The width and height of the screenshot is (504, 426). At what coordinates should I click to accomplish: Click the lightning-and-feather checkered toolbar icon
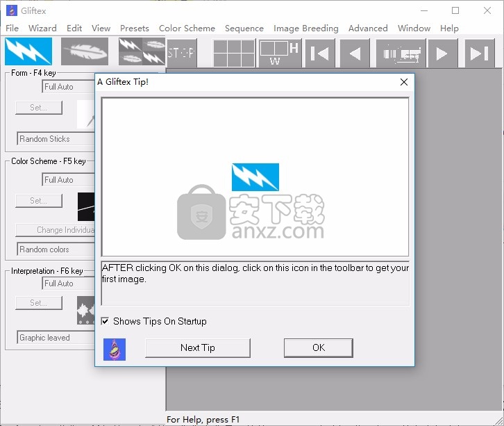pyautogui.click(x=142, y=51)
